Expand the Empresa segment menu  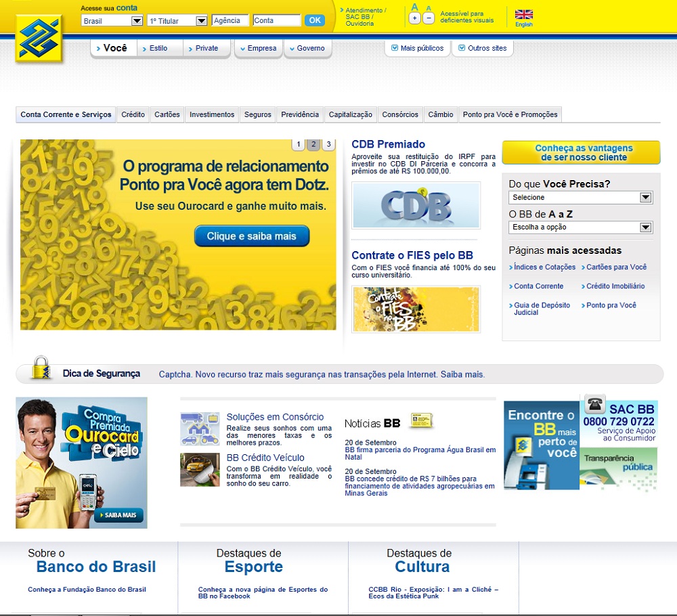(x=258, y=48)
